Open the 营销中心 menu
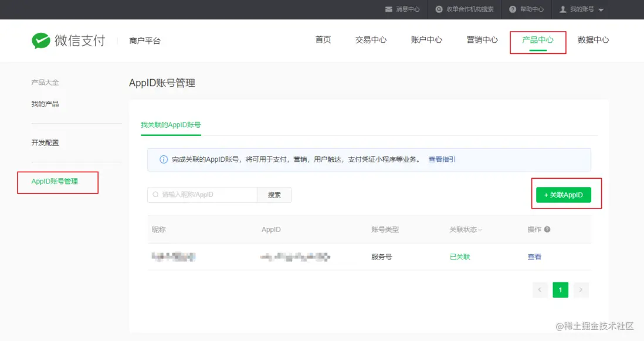The width and height of the screenshot is (644, 341). point(481,40)
